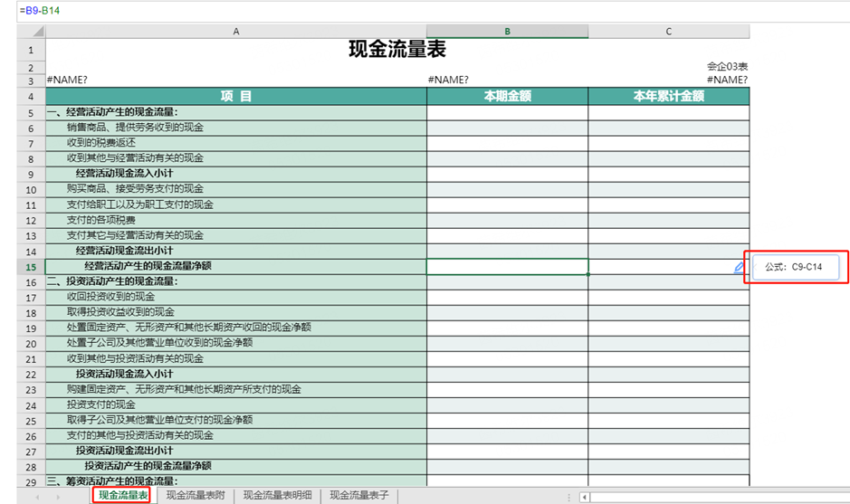Click the #NAME? cell in column A
The height and width of the screenshot is (504, 850).
236,81
